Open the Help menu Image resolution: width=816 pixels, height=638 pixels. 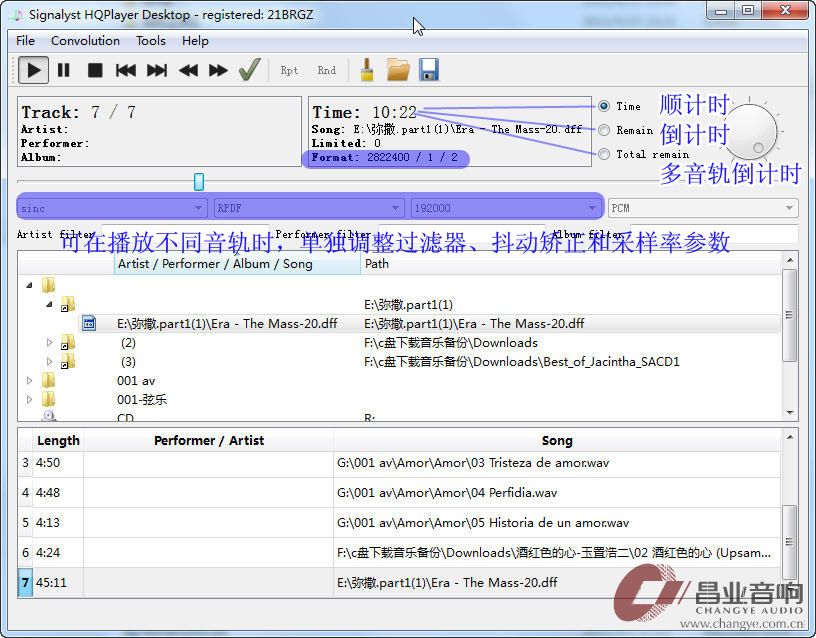195,41
